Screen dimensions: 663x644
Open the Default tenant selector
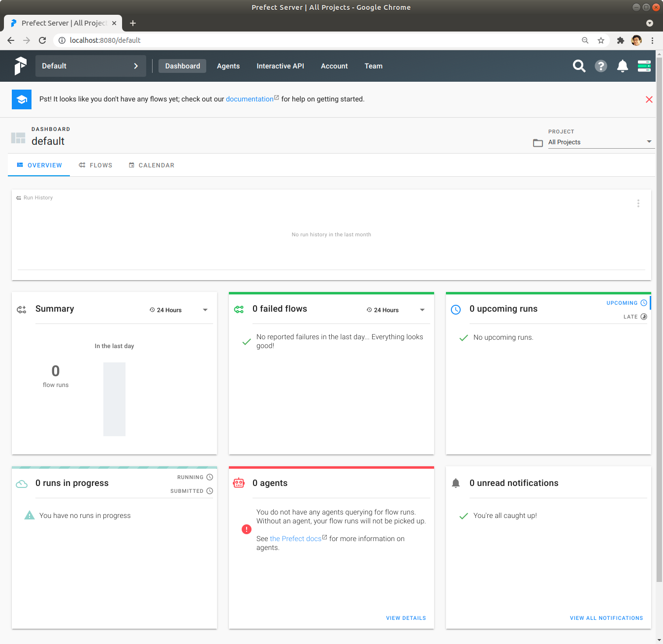click(91, 66)
